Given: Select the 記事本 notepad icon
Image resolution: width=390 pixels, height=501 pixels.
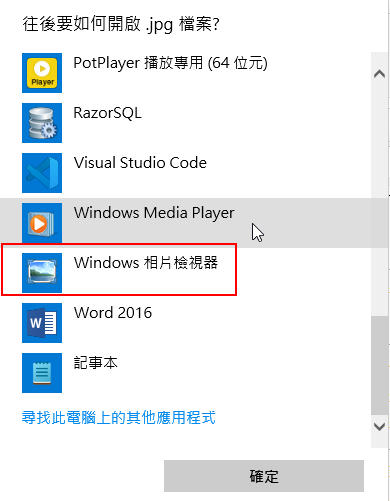Looking at the screenshot, I should [x=42, y=373].
